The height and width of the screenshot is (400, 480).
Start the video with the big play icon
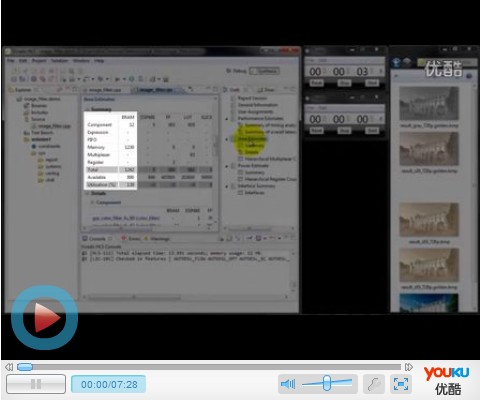(x=44, y=317)
